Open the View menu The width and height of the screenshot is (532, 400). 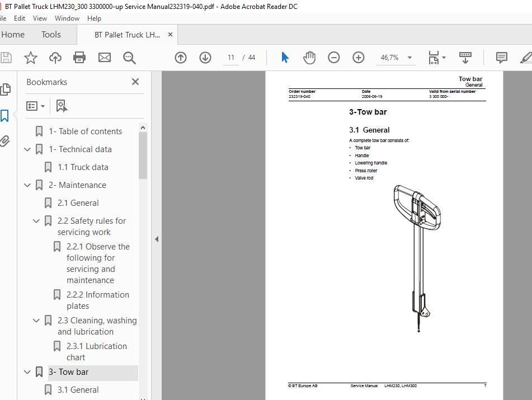coord(40,18)
